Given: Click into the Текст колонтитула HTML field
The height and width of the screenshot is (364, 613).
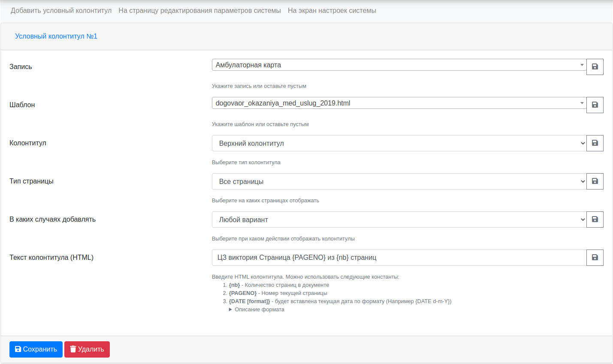Looking at the screenshot, I should (x=399, y=258).
